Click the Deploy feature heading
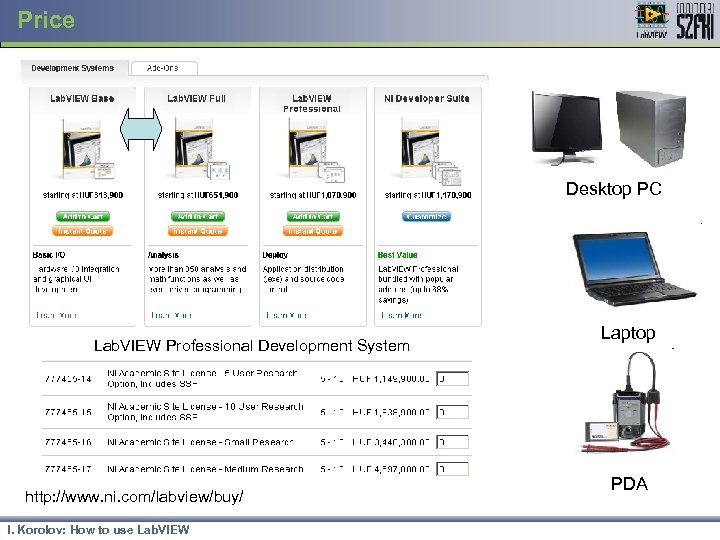The width and height of the screenshot is (720, 540). coord(276,255)
